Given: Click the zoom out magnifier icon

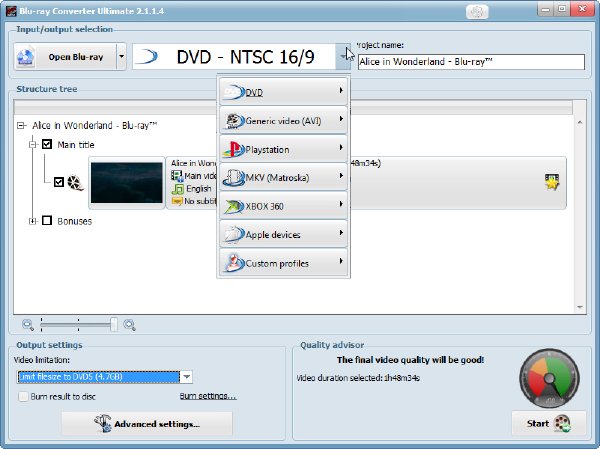Looking at the screenshot, I should (x=28, y=325).
